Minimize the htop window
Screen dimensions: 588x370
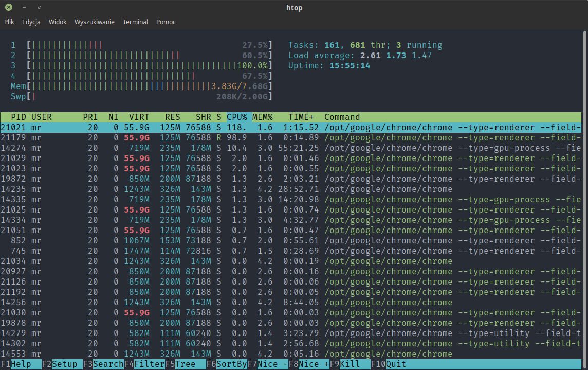click(24, 7)
